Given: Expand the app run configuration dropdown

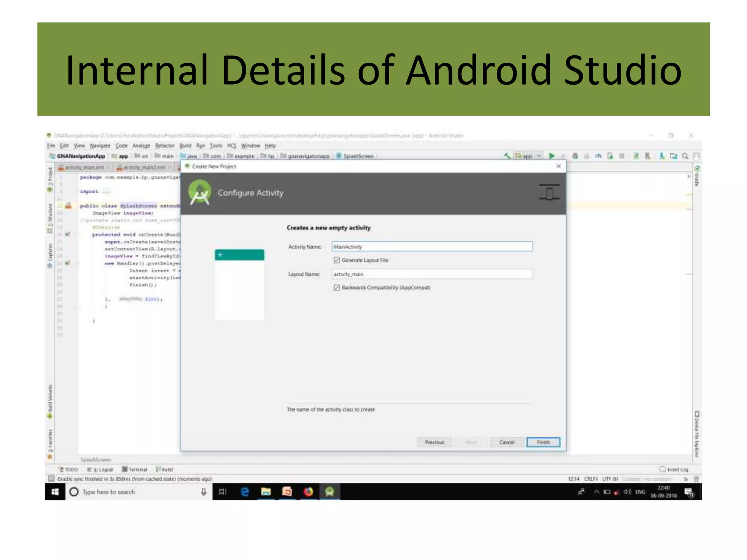Looking at the screenshot, I should tap(528, 156).
